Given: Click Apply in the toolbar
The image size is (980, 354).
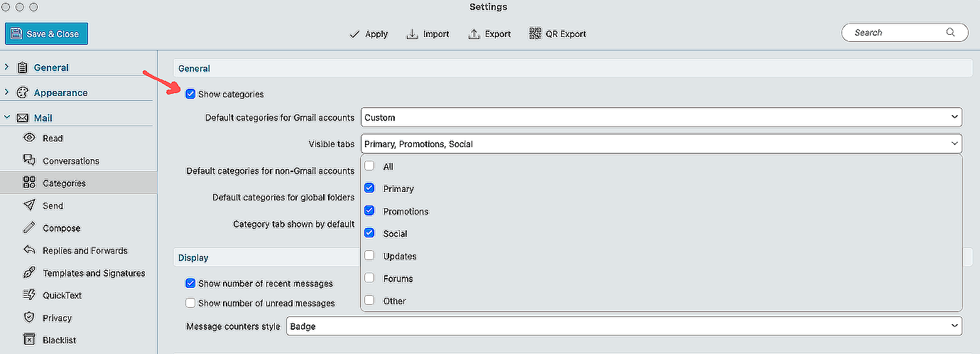Looking at the screenshot, I should 369,34.
